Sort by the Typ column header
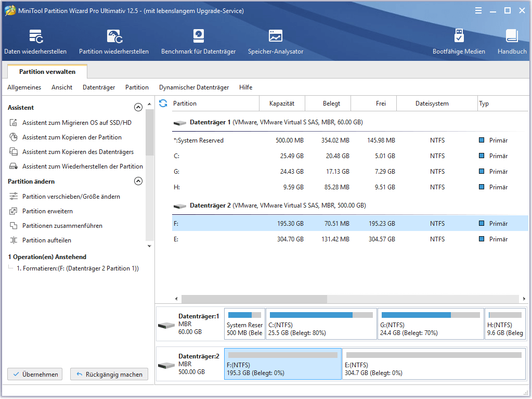 pos(502,104)
